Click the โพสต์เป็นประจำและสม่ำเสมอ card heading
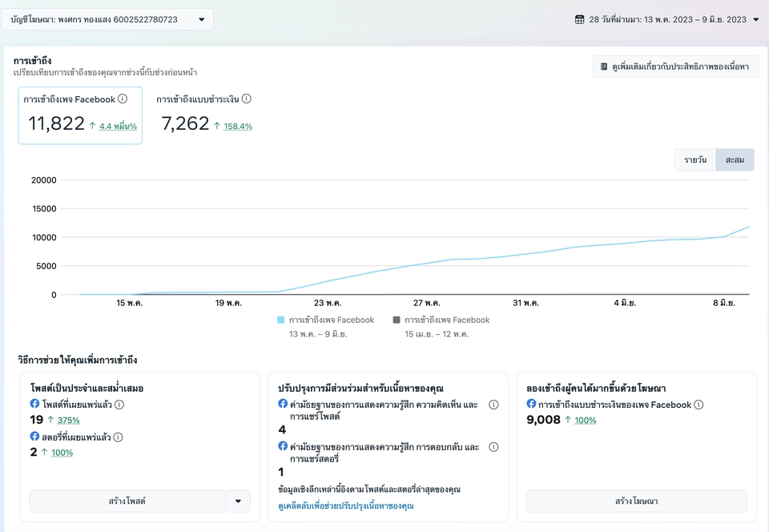This screenshot has height=532, width=769. (x=87, y=389)
